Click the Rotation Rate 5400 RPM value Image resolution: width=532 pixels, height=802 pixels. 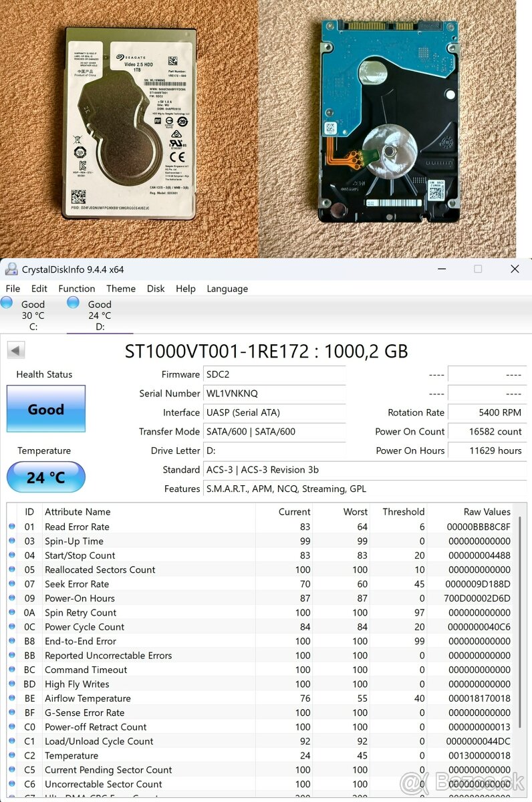point(487,412)
